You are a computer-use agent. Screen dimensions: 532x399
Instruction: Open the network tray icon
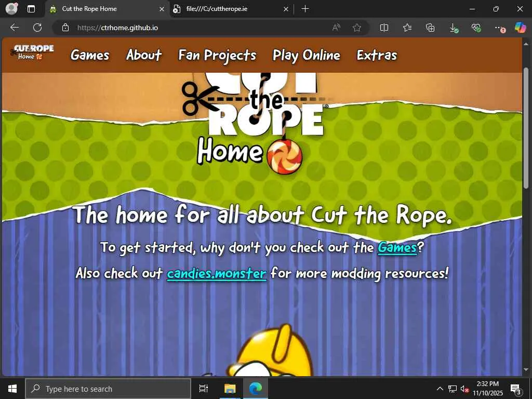pos(453,389)
